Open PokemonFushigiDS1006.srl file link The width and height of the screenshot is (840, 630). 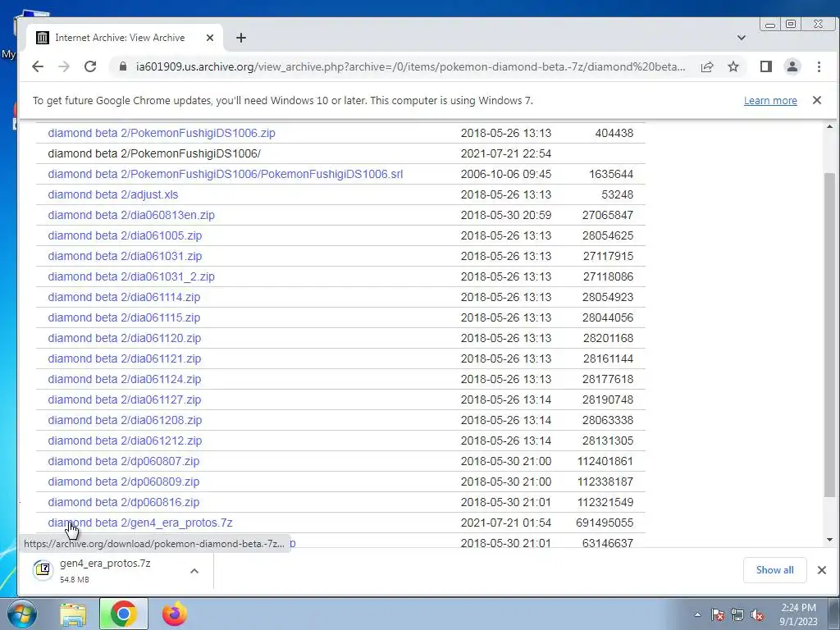[x=225, y=174]
